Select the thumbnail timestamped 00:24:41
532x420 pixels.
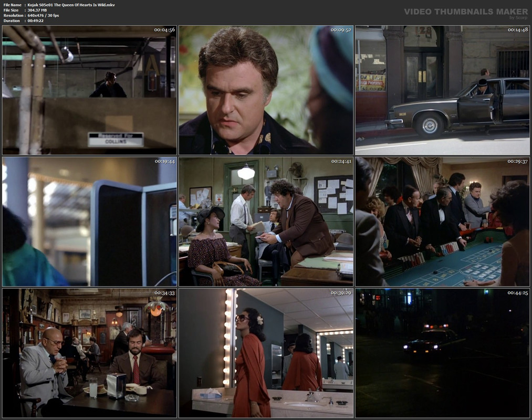point(266,222)
